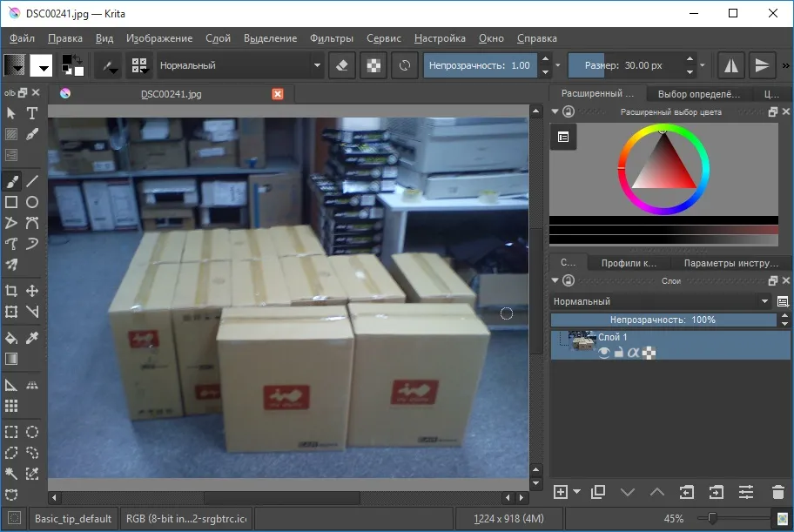Close the DSC00241.jpg document tab

coord(278,94)
